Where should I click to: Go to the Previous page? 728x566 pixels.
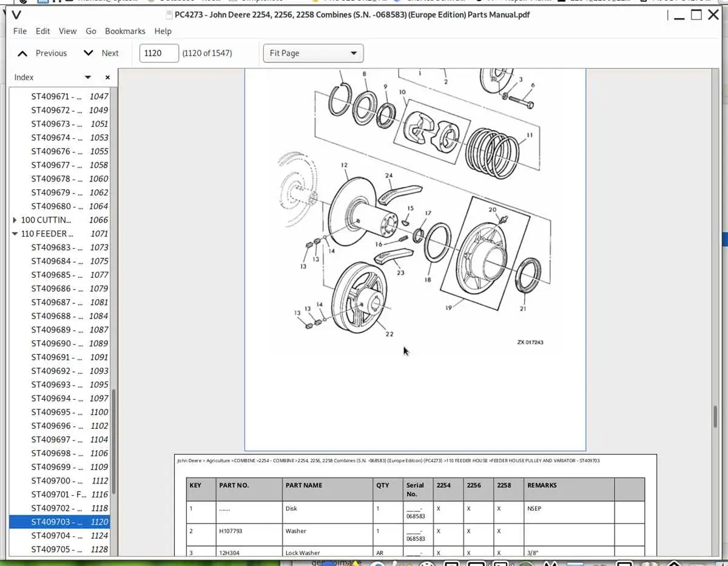(x=51, y=53)
